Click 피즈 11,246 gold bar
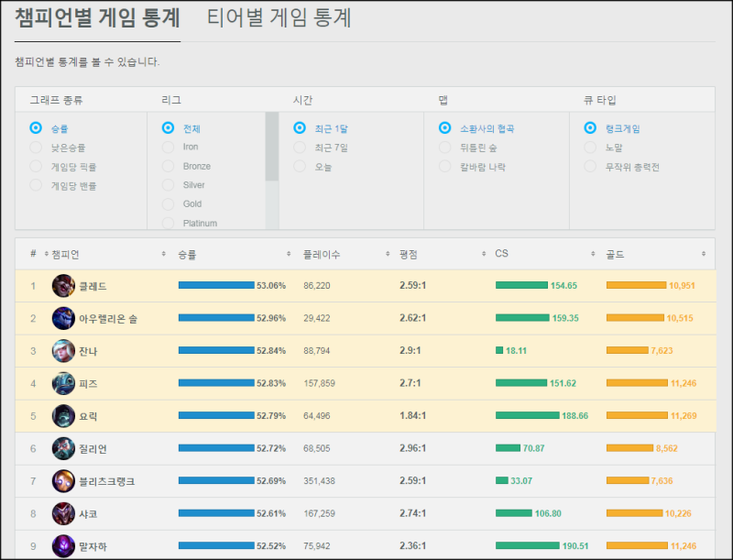The width and height of the screenshot is (733, 560). pyautogui.click(x=637, y=383)
